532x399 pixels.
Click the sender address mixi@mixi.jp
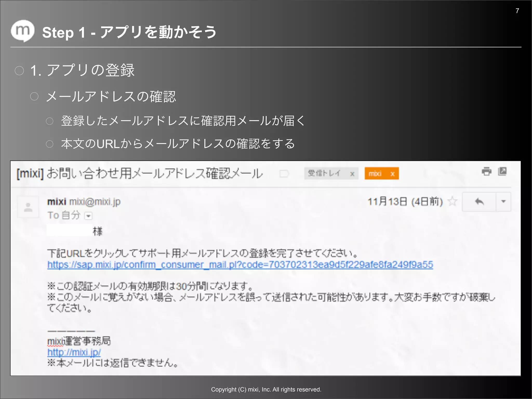(95, 202)
